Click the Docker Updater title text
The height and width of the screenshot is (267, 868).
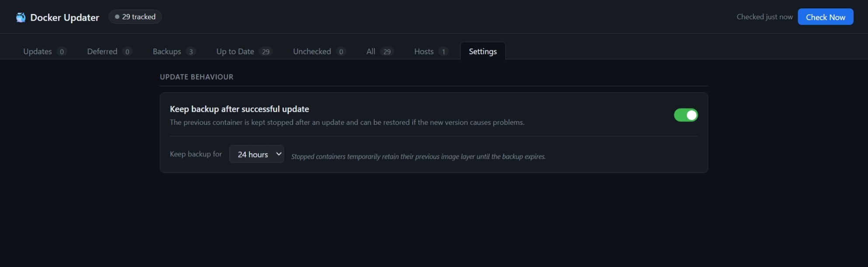[x=65, y=18]
